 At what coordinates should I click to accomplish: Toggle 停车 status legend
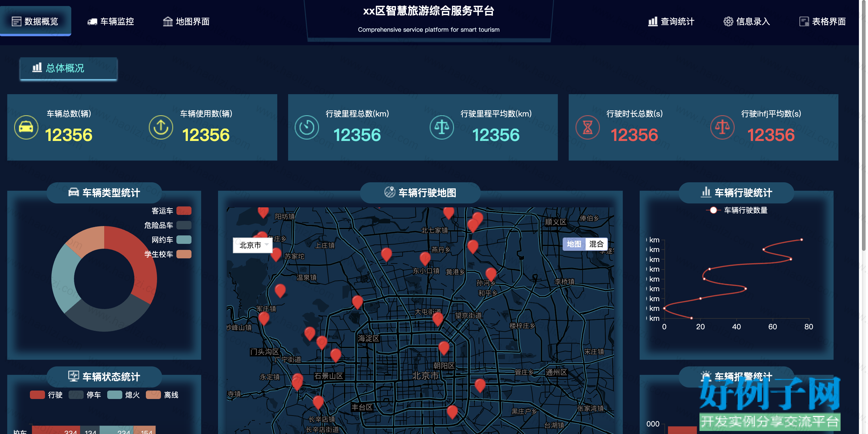pyautogui.click(x=85, y=394)
